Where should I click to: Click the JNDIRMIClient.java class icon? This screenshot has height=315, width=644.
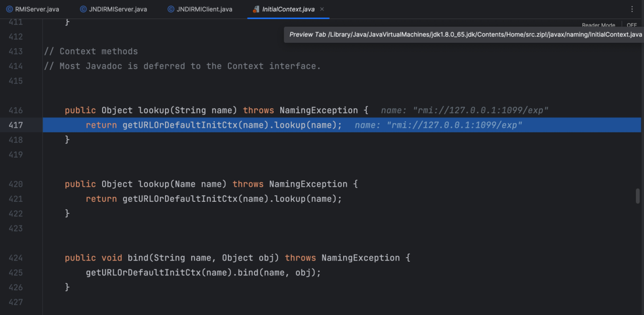(x=171, y=9)
